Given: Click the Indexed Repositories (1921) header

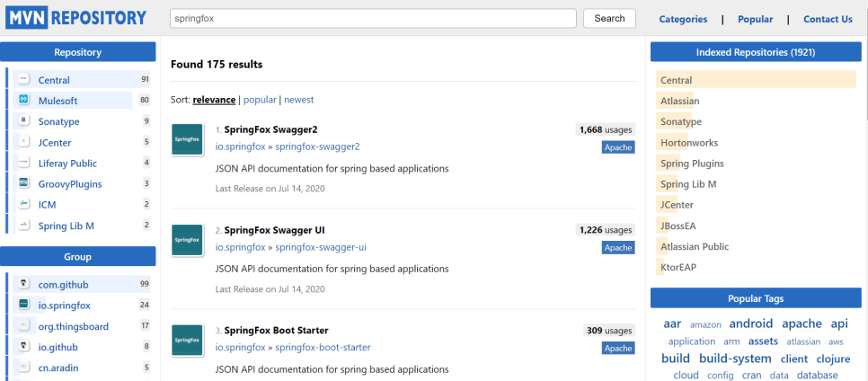Looking at the screenshot, I should (x=756, y=52).
